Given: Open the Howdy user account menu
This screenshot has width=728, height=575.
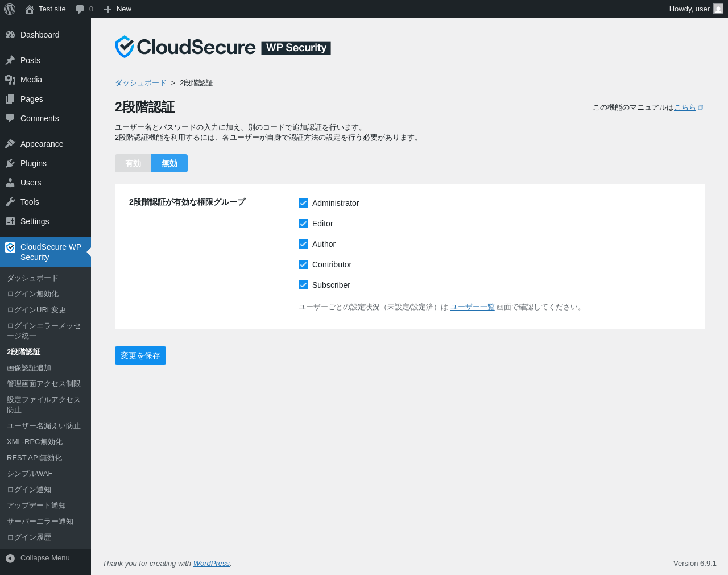Looking at the screenshot, I should click(x=695, y=9).
